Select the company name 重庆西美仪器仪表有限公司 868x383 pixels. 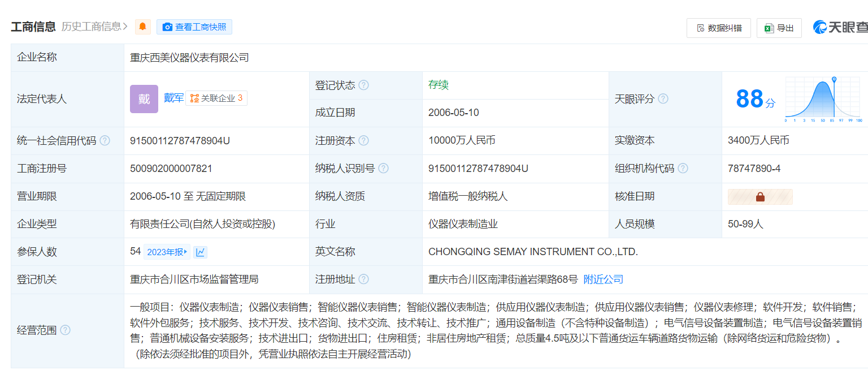tap(189, 58)
